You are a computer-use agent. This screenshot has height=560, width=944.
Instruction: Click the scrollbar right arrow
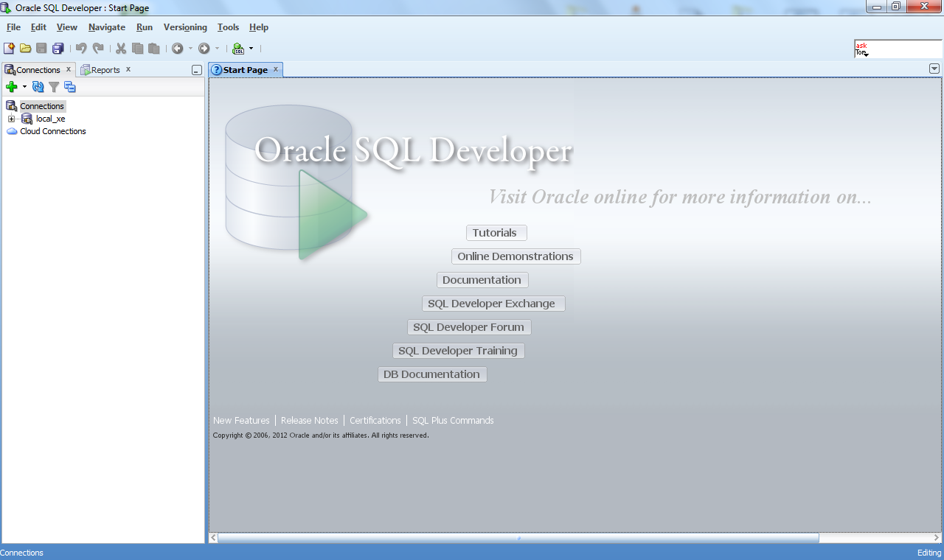pos(936,538)
